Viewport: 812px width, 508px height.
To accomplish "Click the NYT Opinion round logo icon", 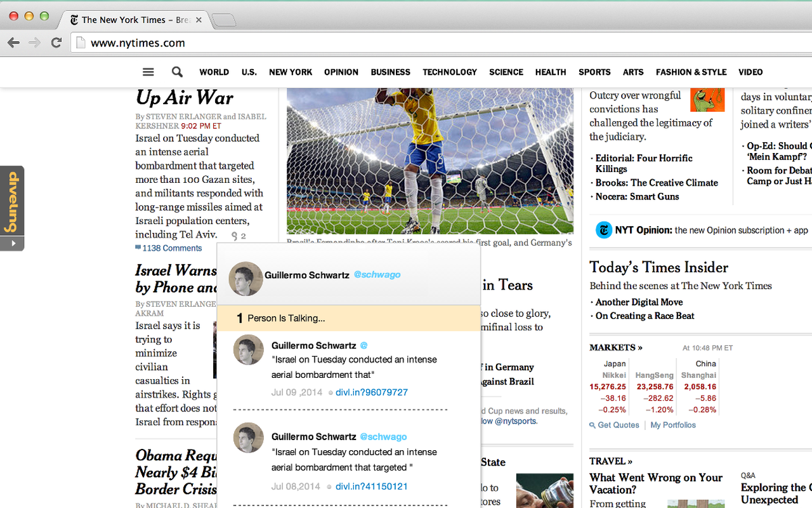I will click(604, 230).
